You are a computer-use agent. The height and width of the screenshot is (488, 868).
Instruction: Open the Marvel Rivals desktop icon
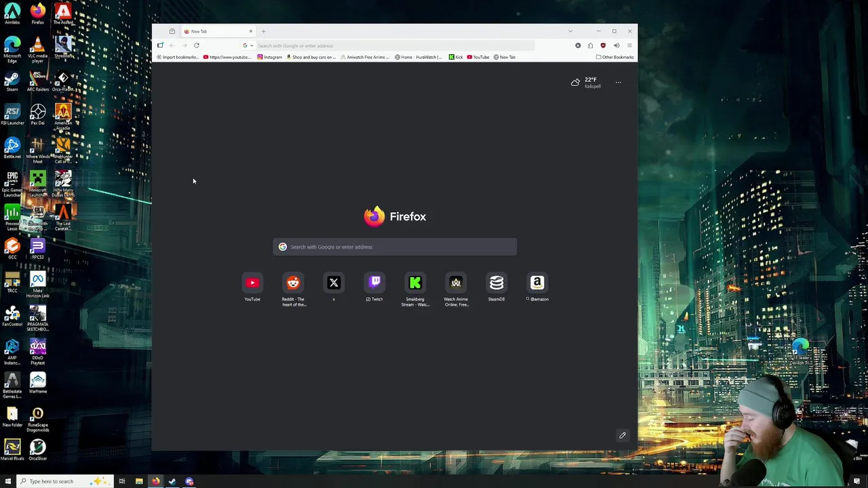12,449
